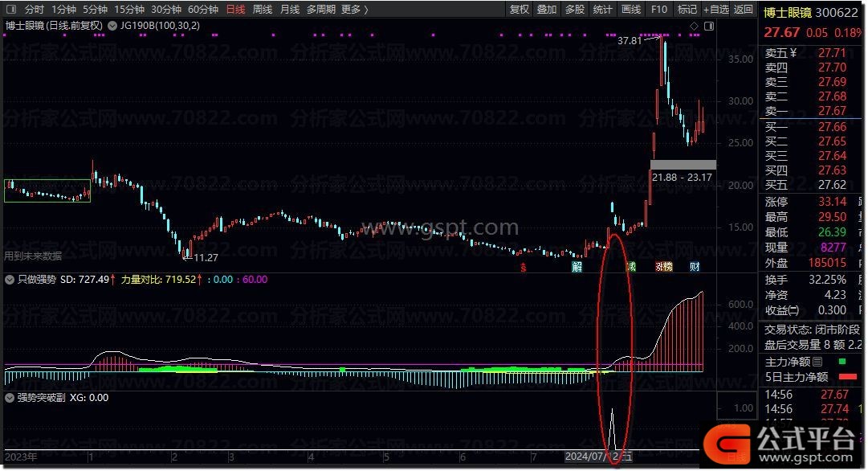Click the 多股 multi-stock button
The height and width of the screenshot is (471, 868).
(575, 10)
